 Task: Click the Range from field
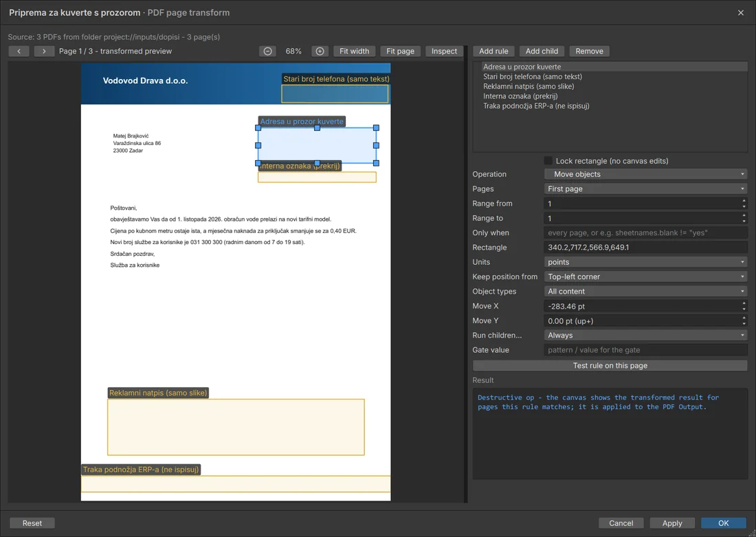(645, 204)
